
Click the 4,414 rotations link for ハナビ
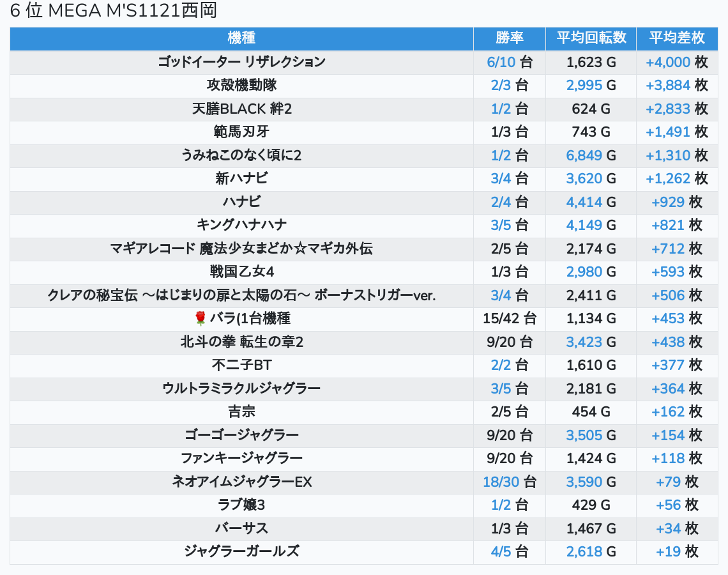click(x=584, y=202)
